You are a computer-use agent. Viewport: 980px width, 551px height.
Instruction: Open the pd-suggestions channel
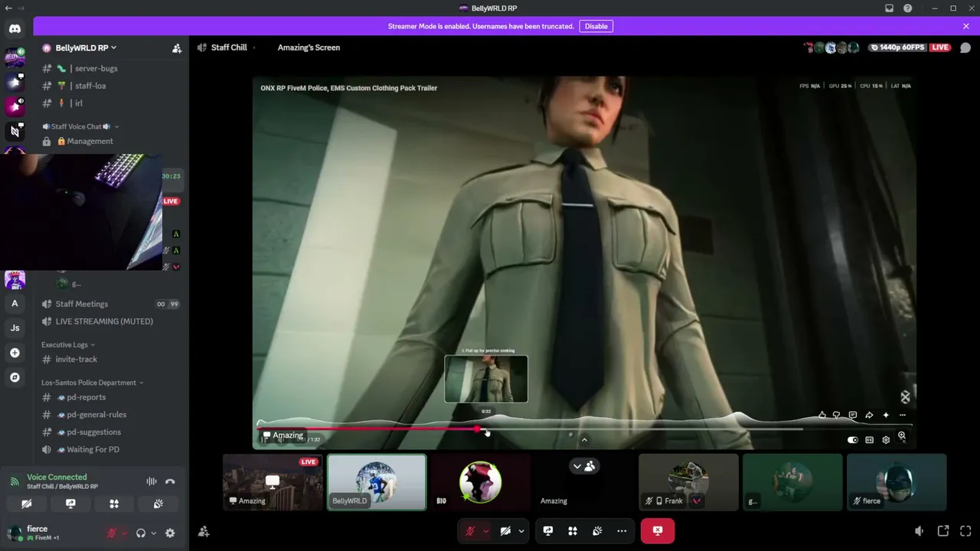[x=111, y=432]
